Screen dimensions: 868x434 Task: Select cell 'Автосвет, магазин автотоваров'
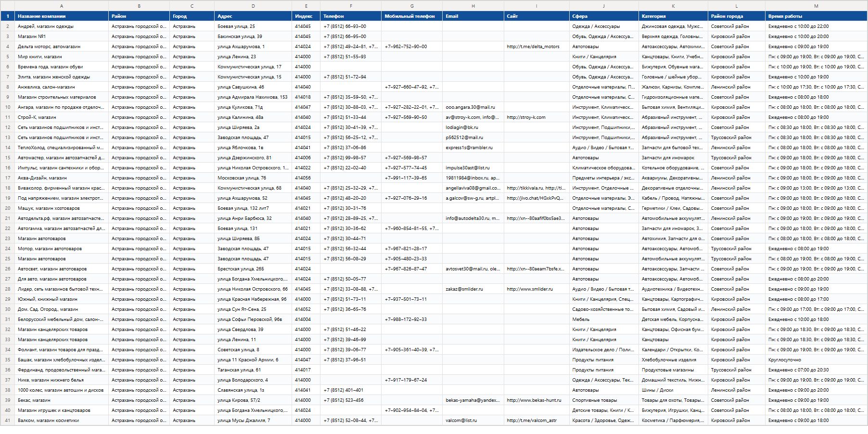(62, 269)
